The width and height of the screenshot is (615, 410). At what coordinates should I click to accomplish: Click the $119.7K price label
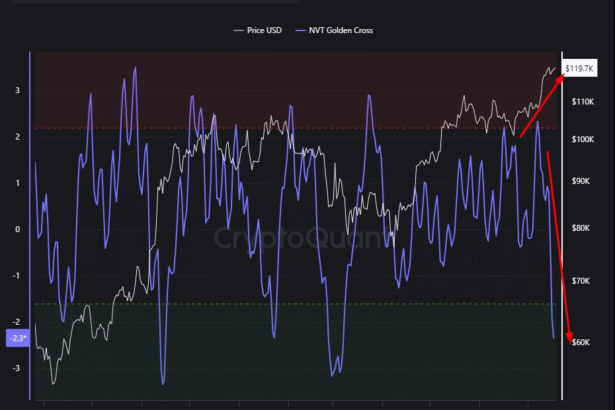click(x=581, y=68)
